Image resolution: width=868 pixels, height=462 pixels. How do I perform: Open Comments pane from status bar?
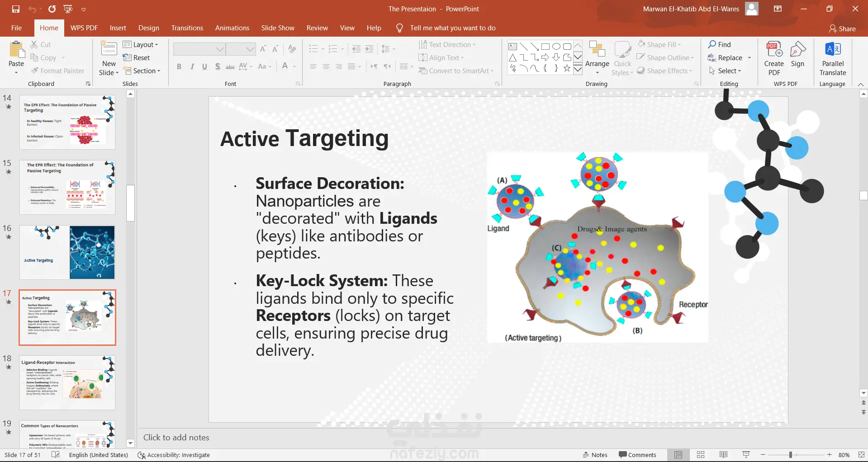[x=637, y=455]
